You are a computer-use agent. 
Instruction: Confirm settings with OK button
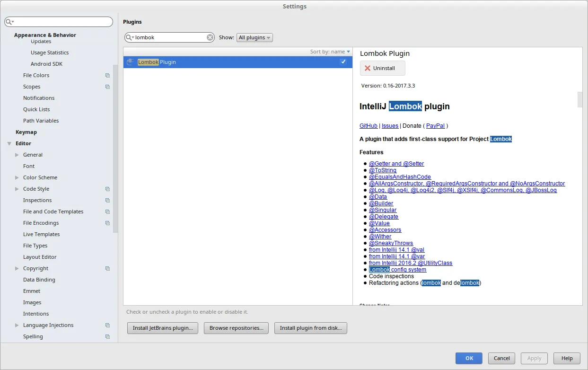coord(469,358)
